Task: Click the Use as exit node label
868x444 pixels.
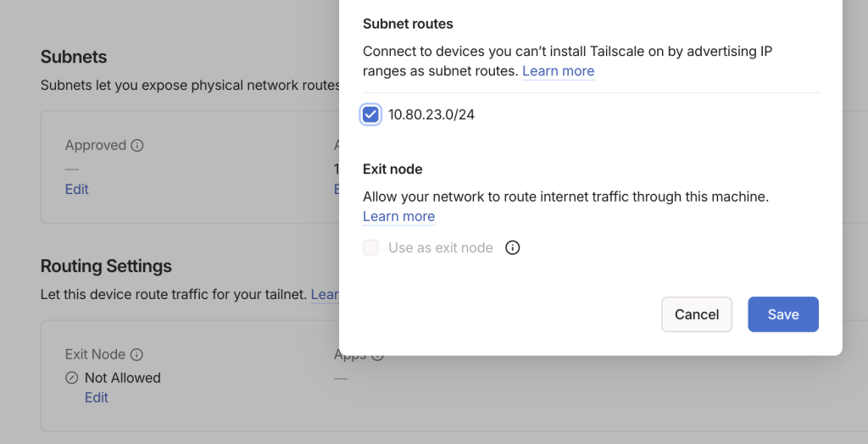Action: (441, 248)
